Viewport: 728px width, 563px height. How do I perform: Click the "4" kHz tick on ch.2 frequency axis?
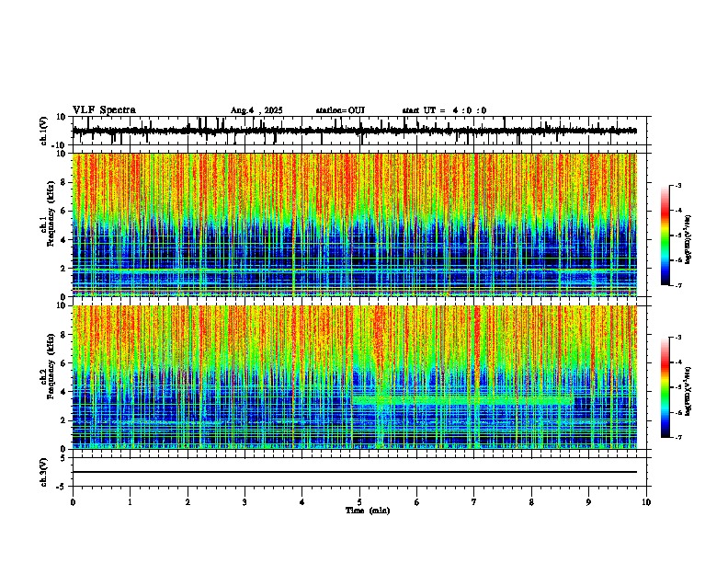pos(63,392)
